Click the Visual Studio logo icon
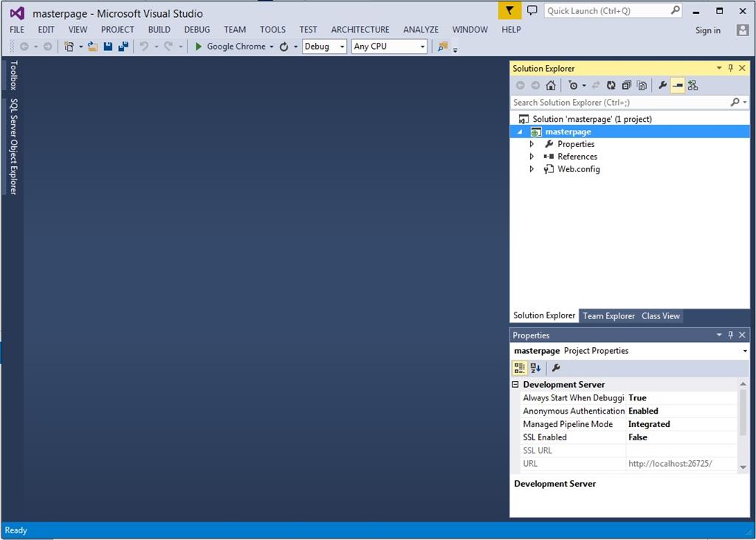The width and height of the screenshot is (756, 540). click(x=18, y=13)
